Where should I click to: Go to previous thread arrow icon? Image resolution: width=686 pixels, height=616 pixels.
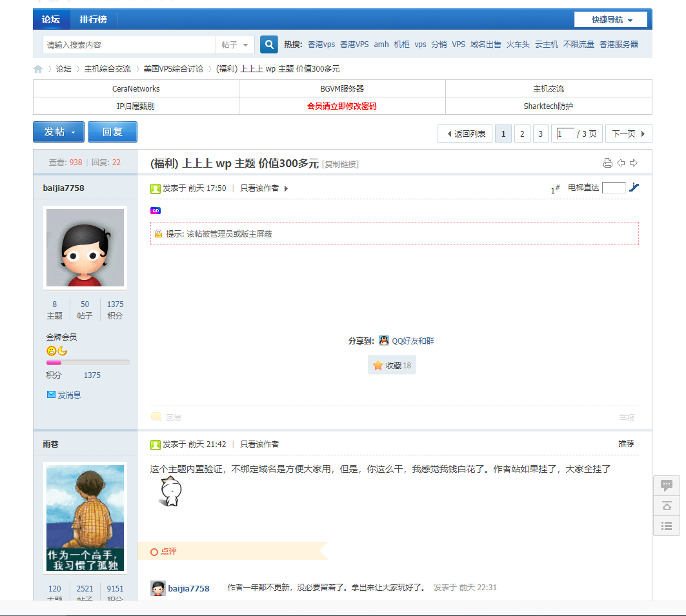point(621,163)
